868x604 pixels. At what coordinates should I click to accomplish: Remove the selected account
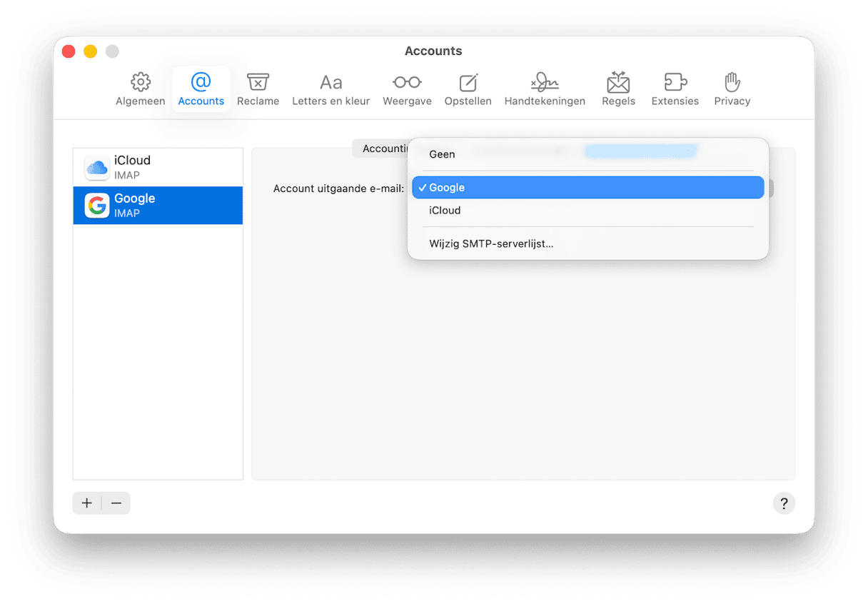(116, 503)
